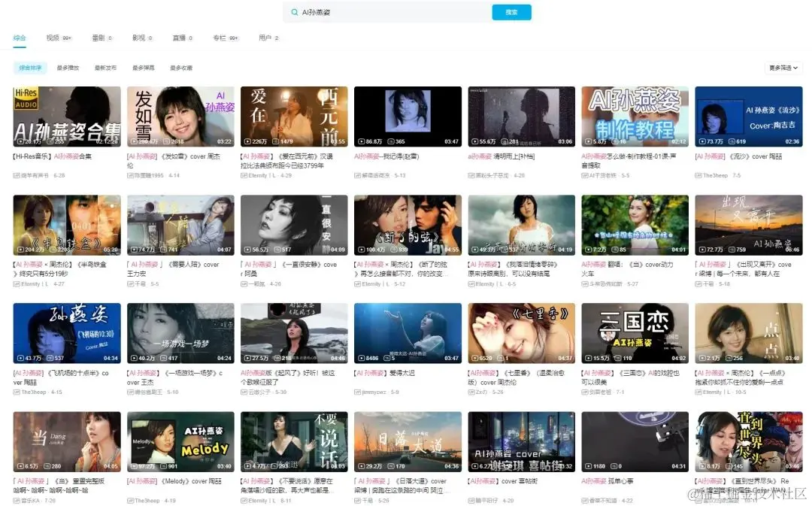This screenshot has height=506, width=812.
Task: Visit uploader jimmycwz's profile
Action: pyautogui.click(x=373, y=392)
